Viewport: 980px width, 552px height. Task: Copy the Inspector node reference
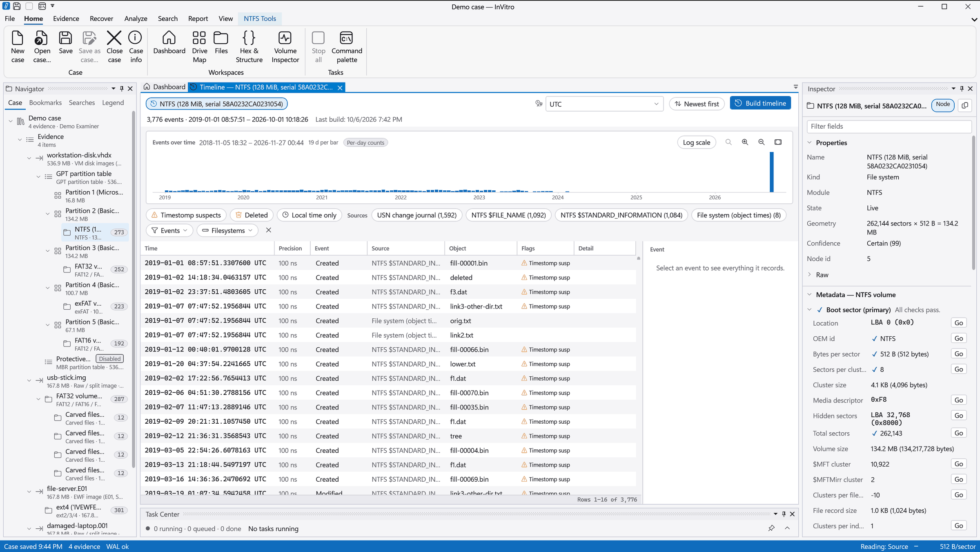click(965, 105)
